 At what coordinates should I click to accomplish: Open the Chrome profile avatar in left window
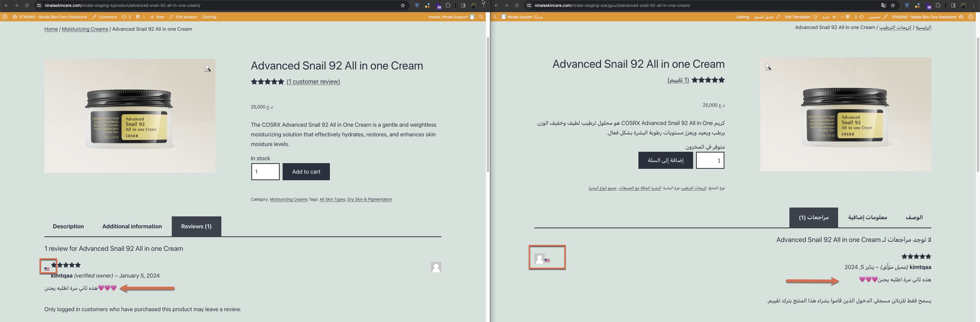click(473, 5)
